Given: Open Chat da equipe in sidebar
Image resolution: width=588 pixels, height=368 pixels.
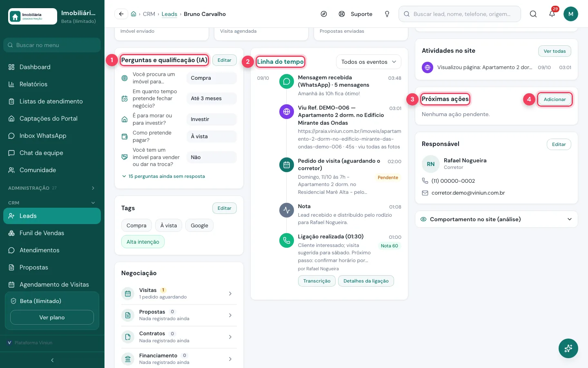Looking at the screenshot, I should point(52,153).
